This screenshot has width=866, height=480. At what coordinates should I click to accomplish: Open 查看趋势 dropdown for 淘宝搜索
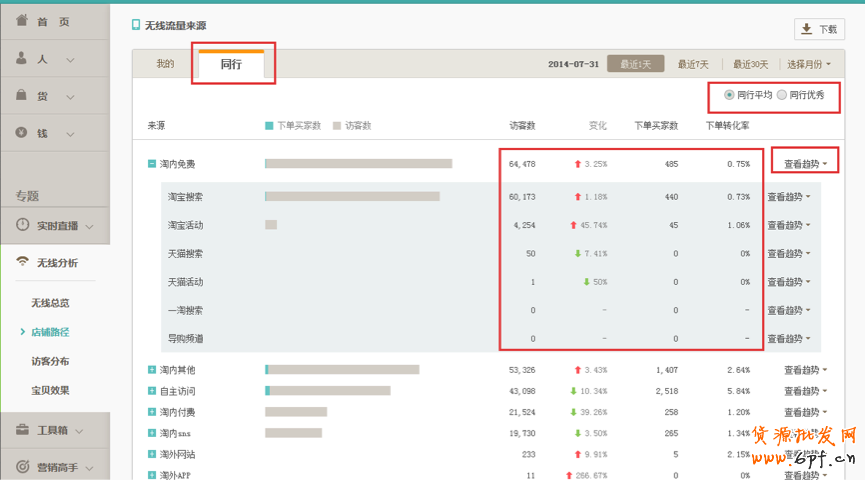(x=788, y=197)
